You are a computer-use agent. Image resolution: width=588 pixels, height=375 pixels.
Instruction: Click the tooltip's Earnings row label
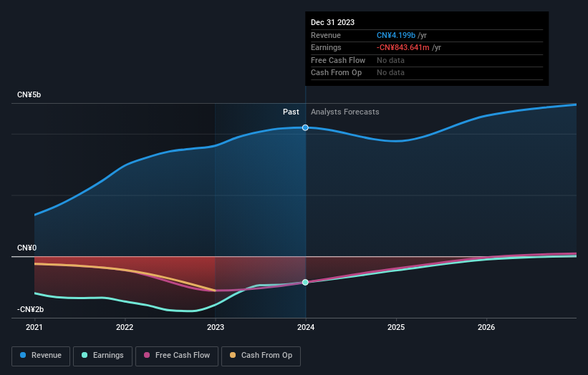pos(326,47)
